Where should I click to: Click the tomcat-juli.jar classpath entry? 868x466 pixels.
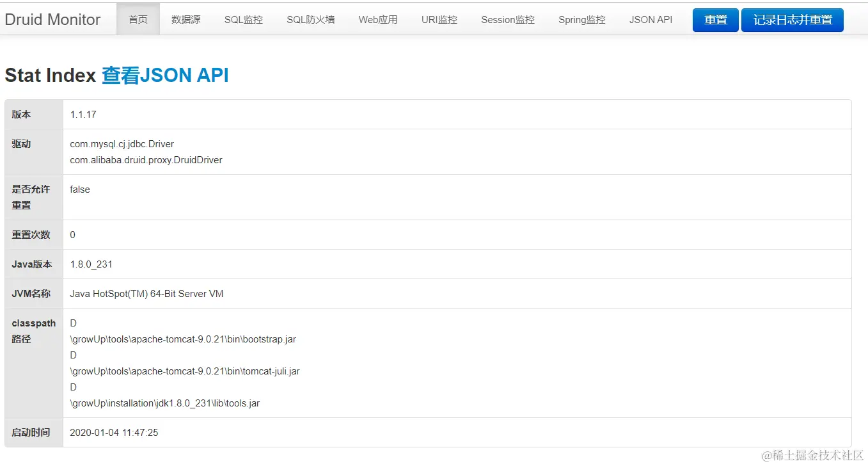tap(185, 371)
